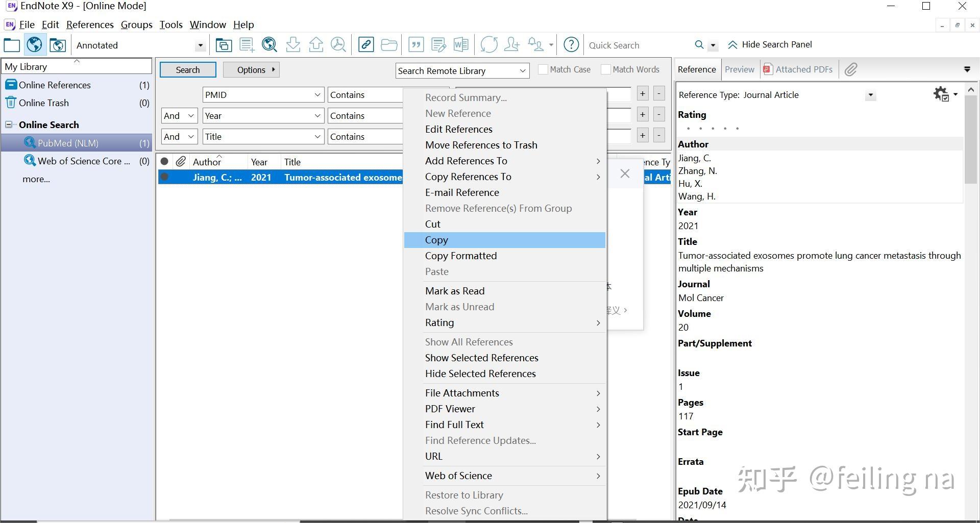Select Online Search Mode globe icon
Viewport: 980px width, 523px height.
tap(35, 45)
